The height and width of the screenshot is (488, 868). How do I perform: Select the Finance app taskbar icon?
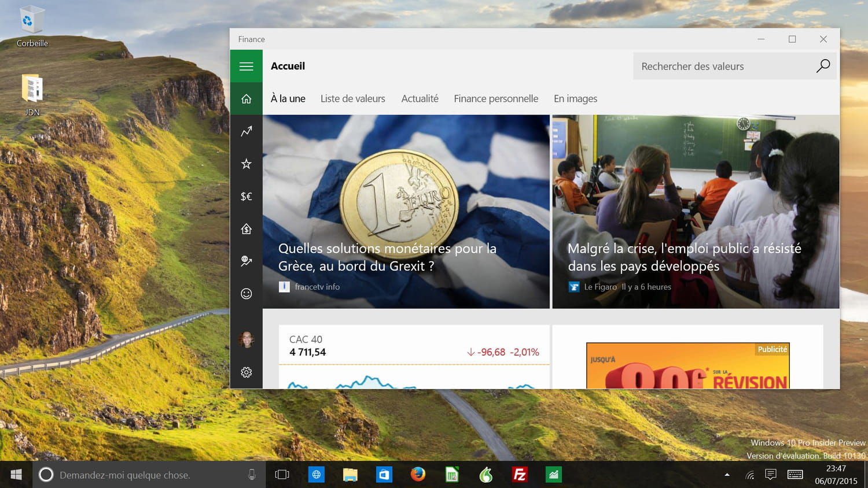click(x=554, y=475)
